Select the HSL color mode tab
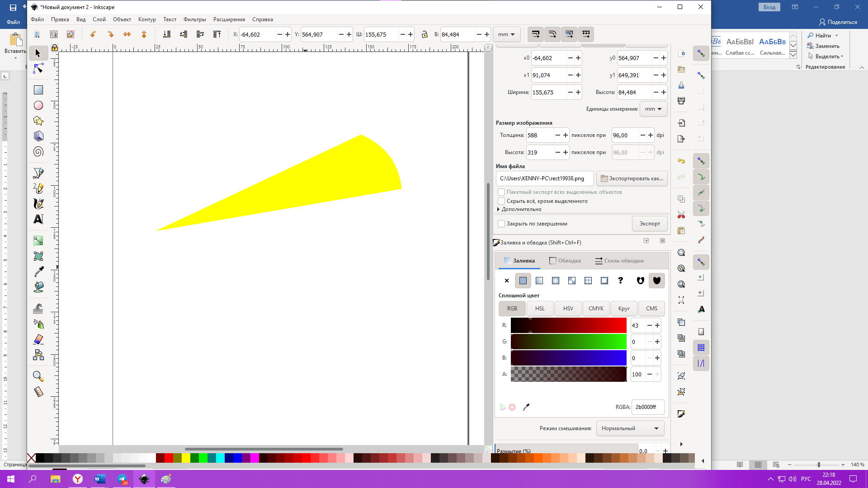 point(540,309)
